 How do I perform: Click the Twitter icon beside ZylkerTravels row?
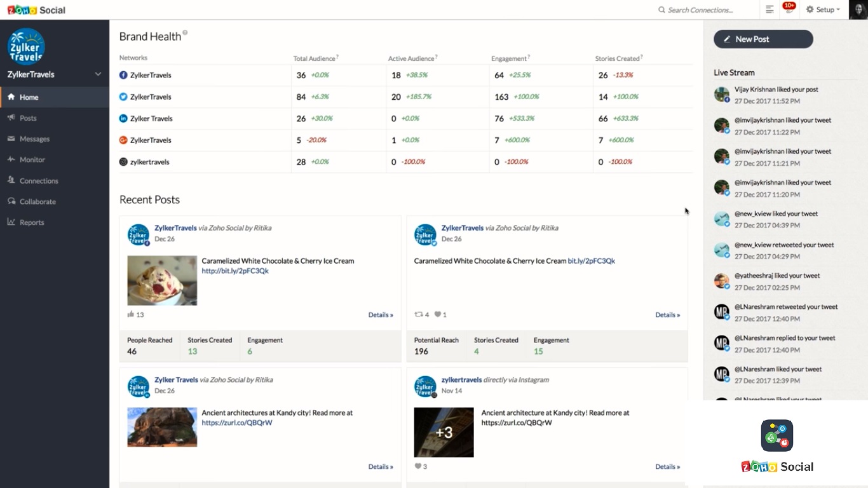point(124,97)
